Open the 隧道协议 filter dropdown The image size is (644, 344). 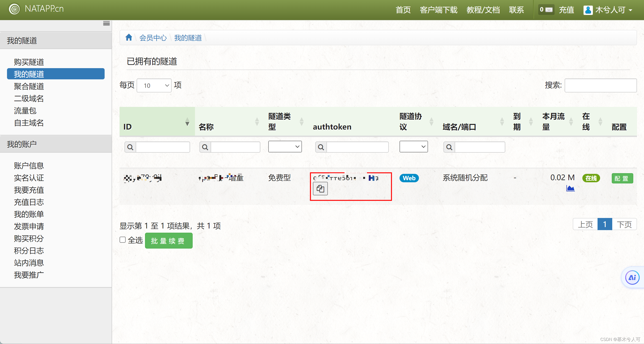(x=414, y=147)
